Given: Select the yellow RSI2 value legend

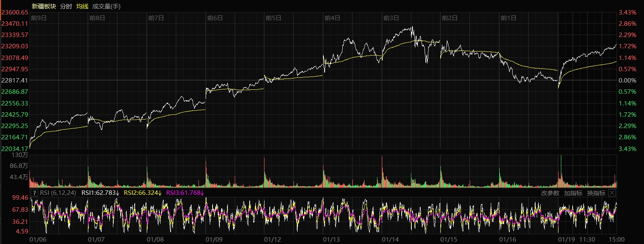Looking at the screenshot, I should tap(142, 193).
